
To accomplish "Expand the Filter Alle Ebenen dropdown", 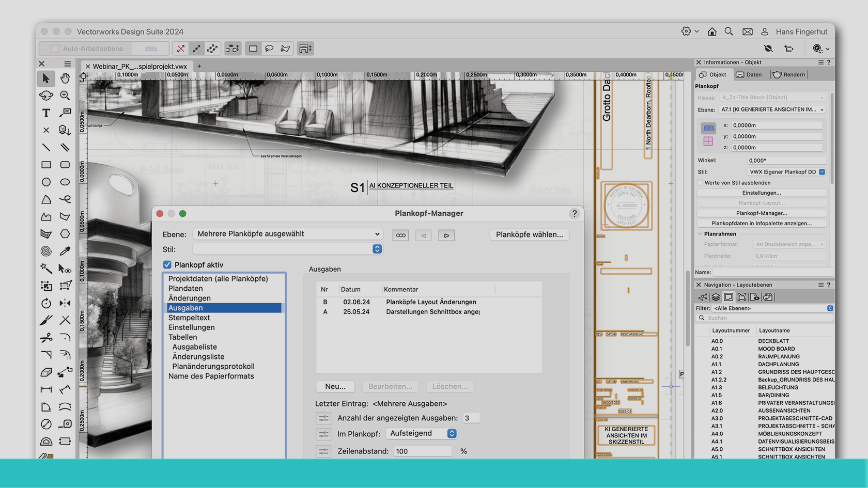I will [773, 308].
